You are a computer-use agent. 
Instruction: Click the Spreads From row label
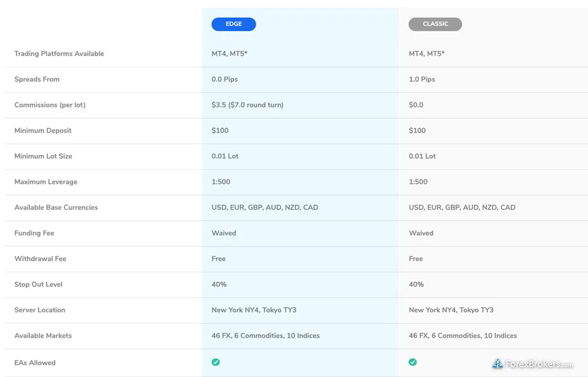(x=36, y=79)
